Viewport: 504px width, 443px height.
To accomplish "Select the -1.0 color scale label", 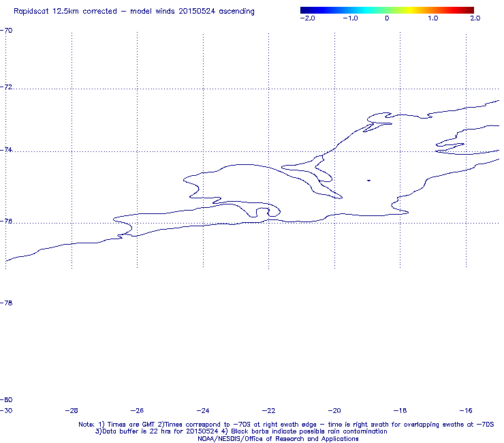I will coord(350,18).
